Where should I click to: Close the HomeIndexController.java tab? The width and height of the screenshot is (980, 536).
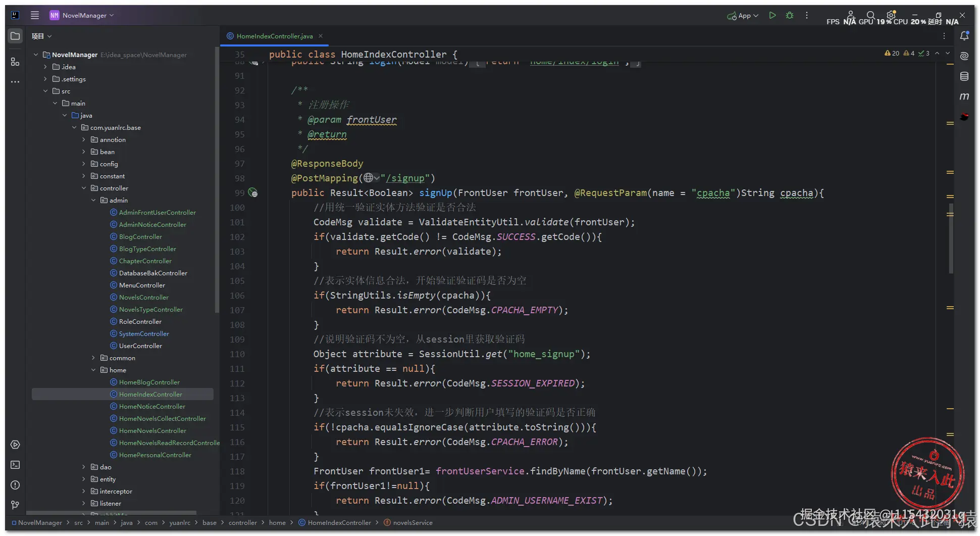coord(321,36)
